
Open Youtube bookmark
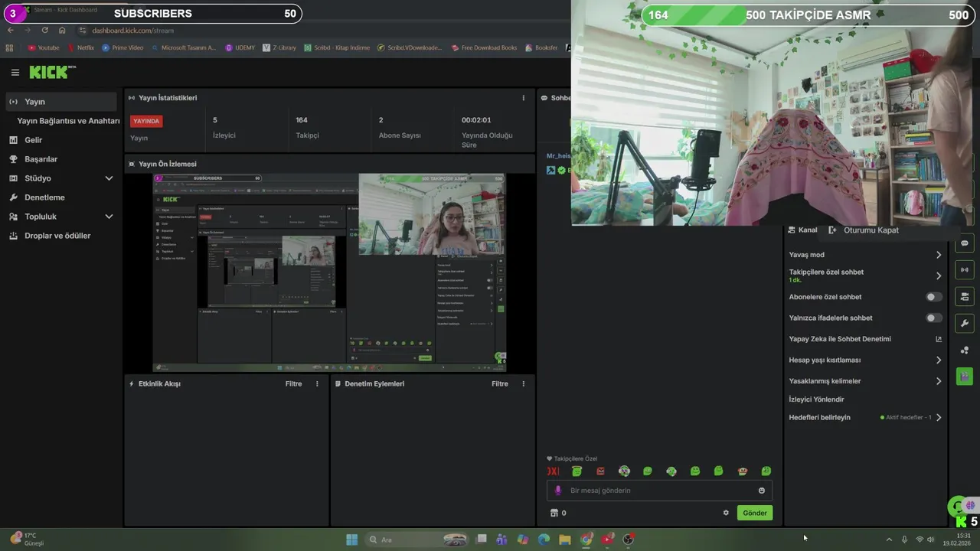44,47
